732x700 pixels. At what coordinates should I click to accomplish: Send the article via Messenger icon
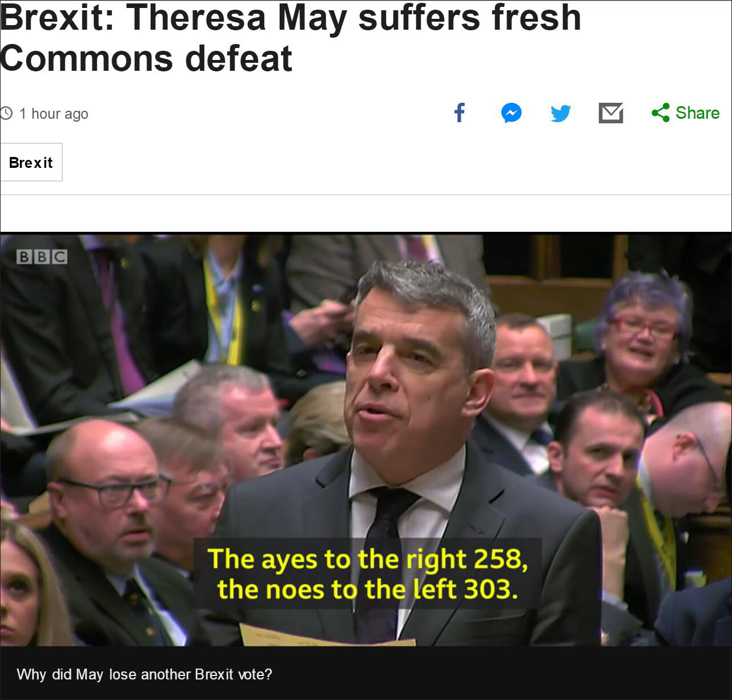pos(511,113)
